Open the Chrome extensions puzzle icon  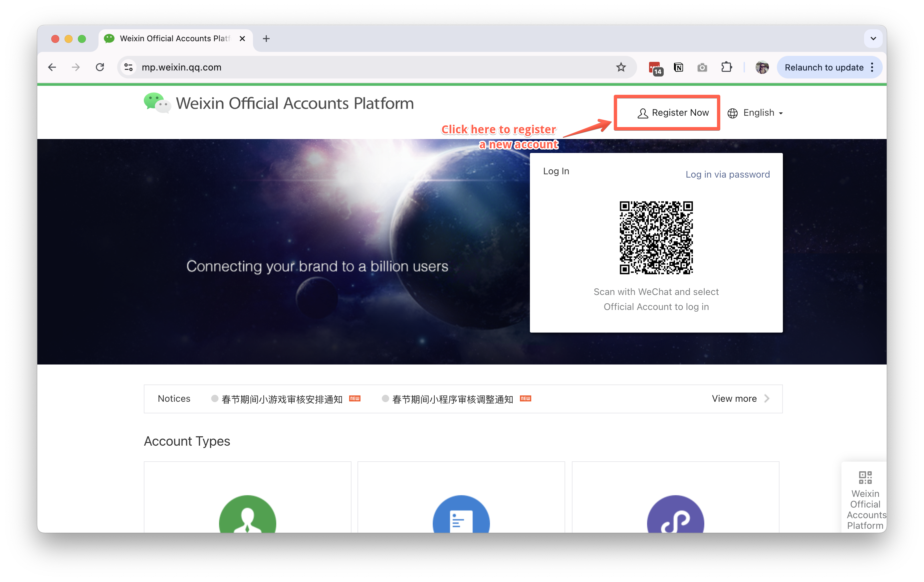coord(726,67)
